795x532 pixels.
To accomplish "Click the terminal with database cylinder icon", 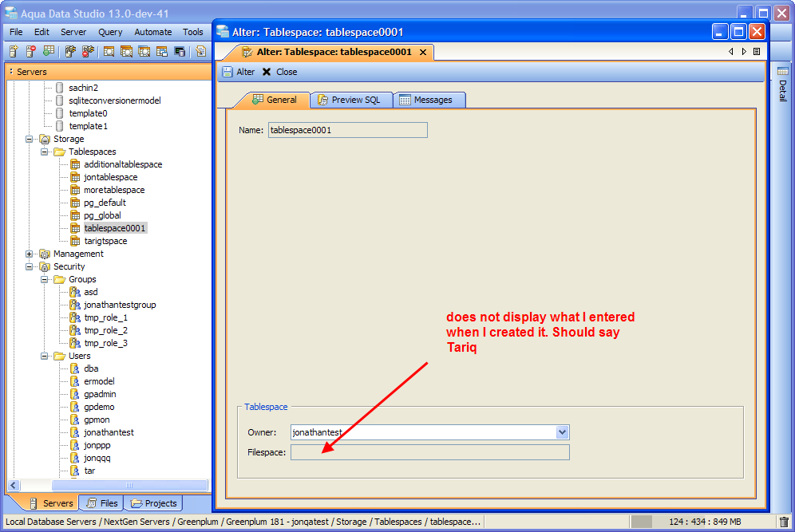I will point(180,51).
